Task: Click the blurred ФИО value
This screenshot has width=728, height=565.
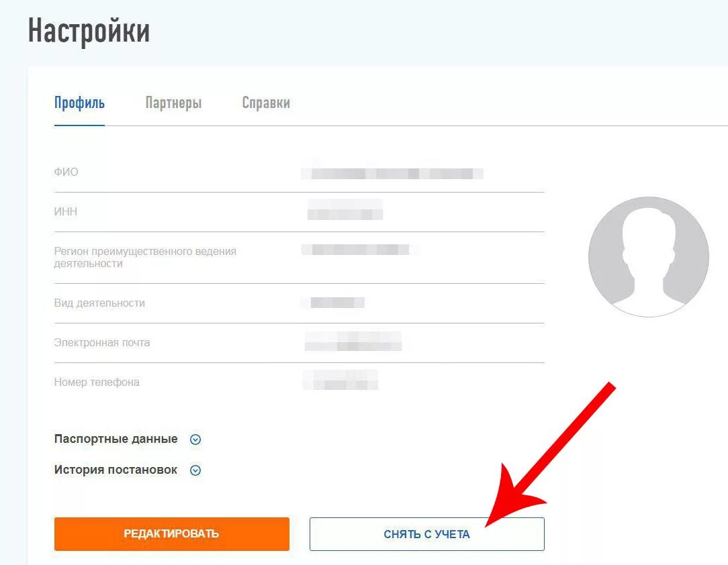Action: pyautogui.click(x=392, y=174)
